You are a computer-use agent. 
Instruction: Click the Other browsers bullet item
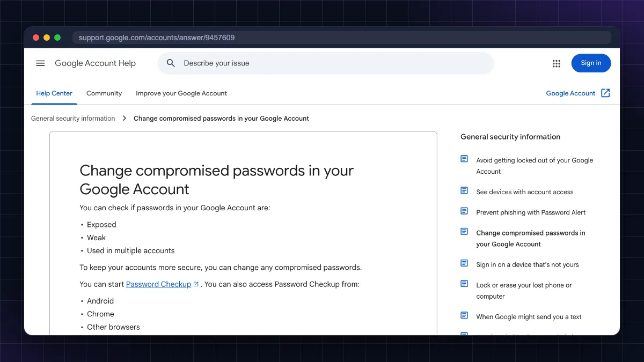[113, 327]
